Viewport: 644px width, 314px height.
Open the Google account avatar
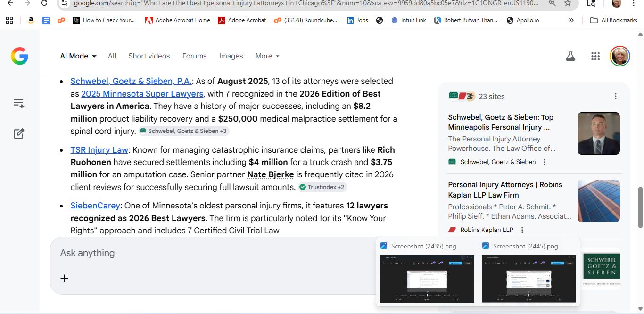click(620, 56)
